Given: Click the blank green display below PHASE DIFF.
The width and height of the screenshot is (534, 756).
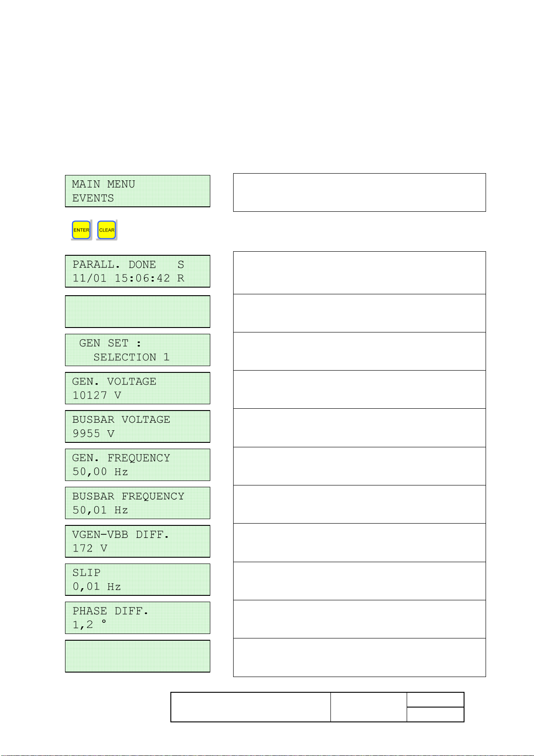Looking at the screenshot, I should click(138, 656).
